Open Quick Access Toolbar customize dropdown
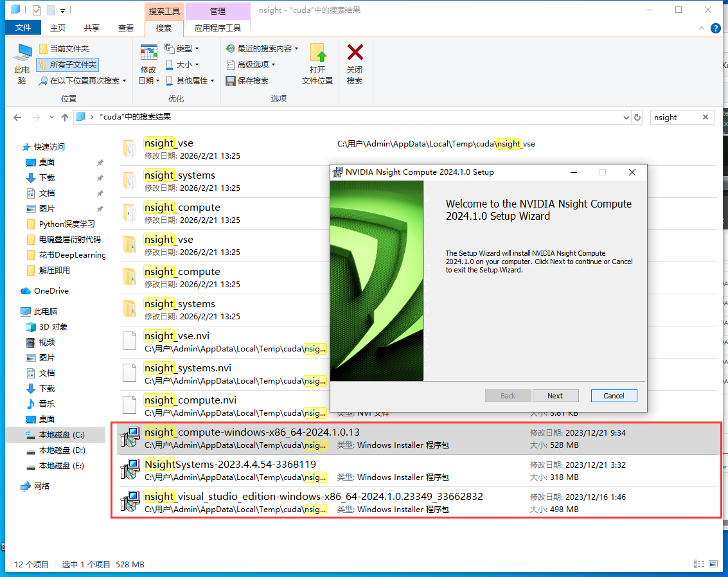728x577 pixels. 62,10
